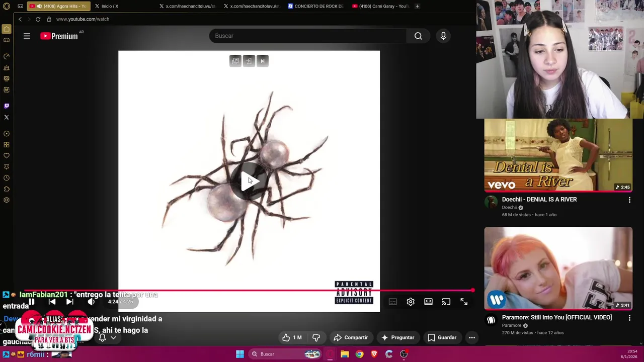Start voice search with the microphone icon
This screenshot has height=362, width=644.
[x=443, y=36]
